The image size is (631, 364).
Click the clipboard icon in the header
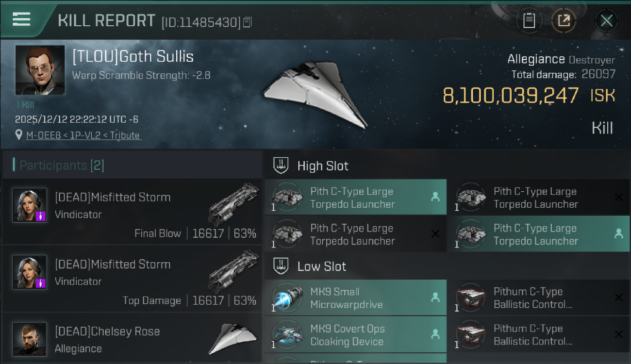coord(529,21)
